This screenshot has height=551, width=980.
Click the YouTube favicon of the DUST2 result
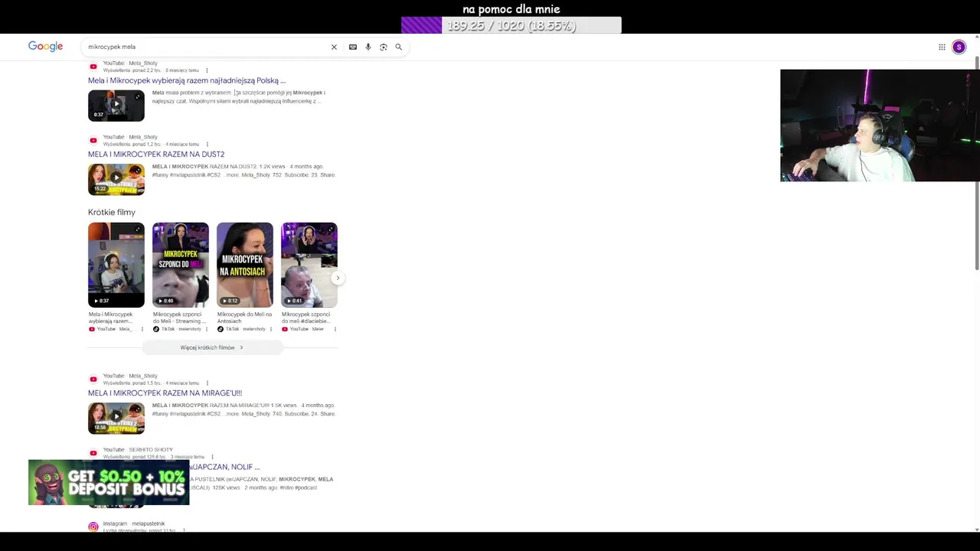[93, 140]
